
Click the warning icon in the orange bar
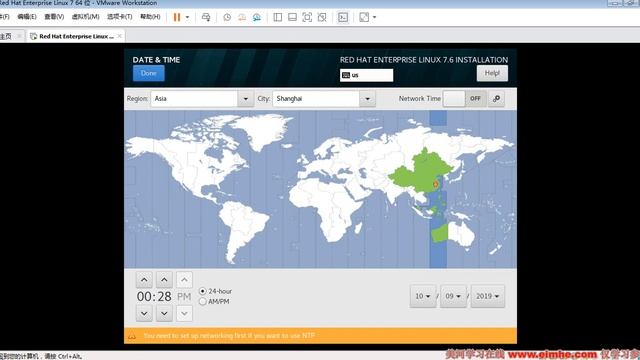pyautogui.click(x=132, y=336)
